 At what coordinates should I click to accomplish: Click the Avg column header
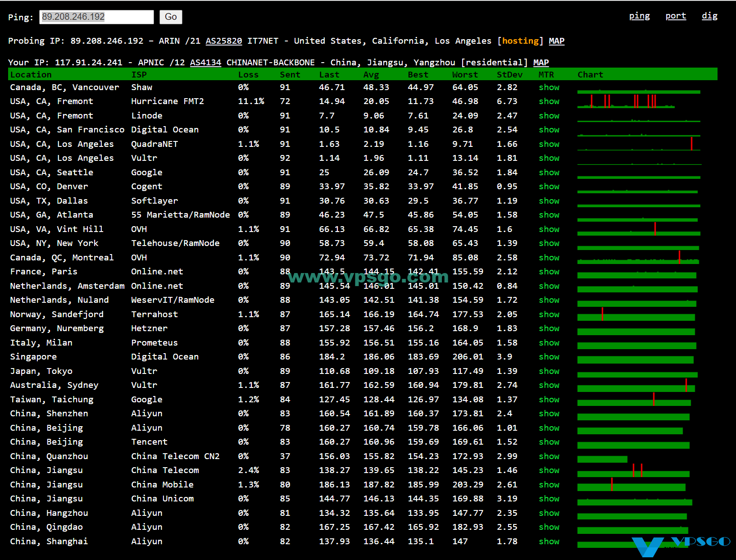tap(371, 75)
